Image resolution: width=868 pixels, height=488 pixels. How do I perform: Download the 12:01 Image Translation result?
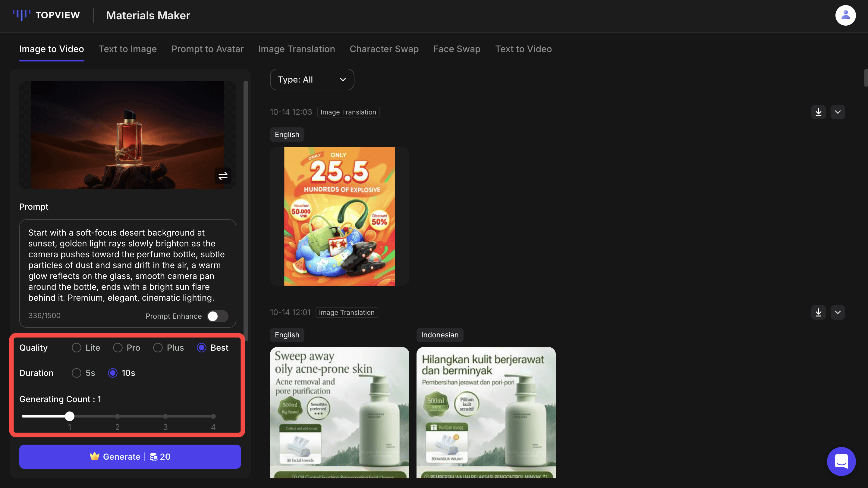click(819, 312)
